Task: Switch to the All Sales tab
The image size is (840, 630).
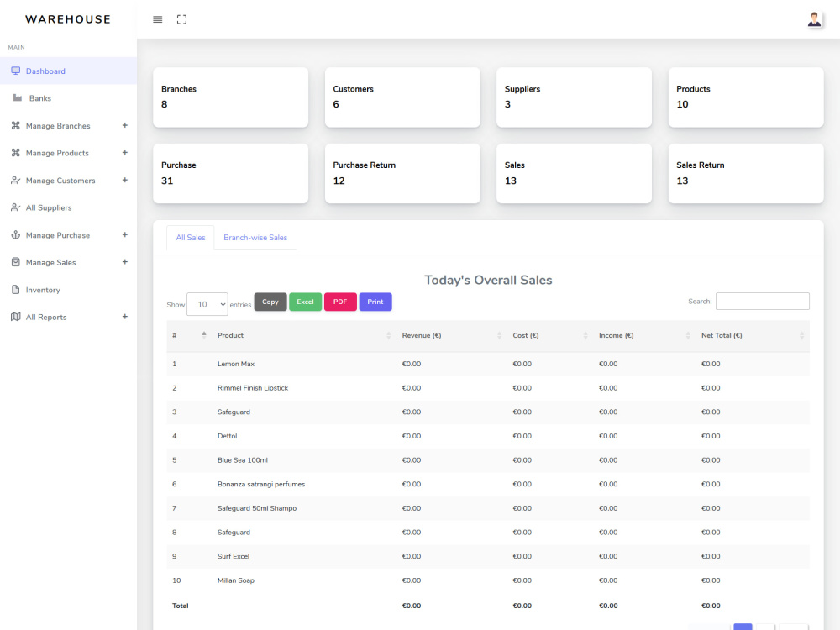Action: point(190,238)
